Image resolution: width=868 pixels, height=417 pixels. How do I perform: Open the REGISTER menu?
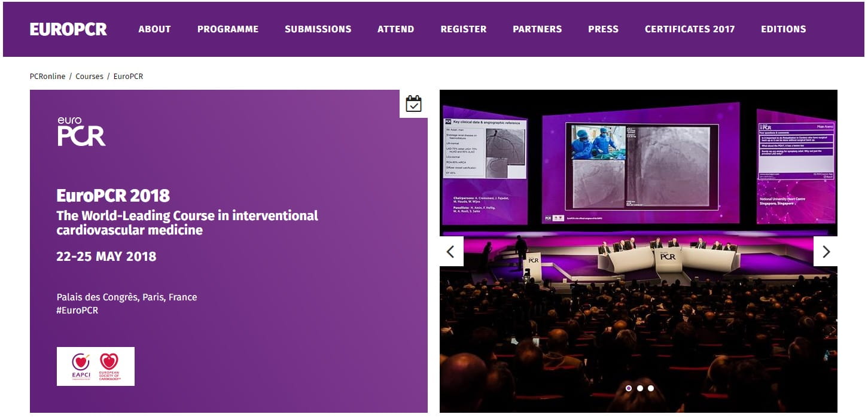464,29
